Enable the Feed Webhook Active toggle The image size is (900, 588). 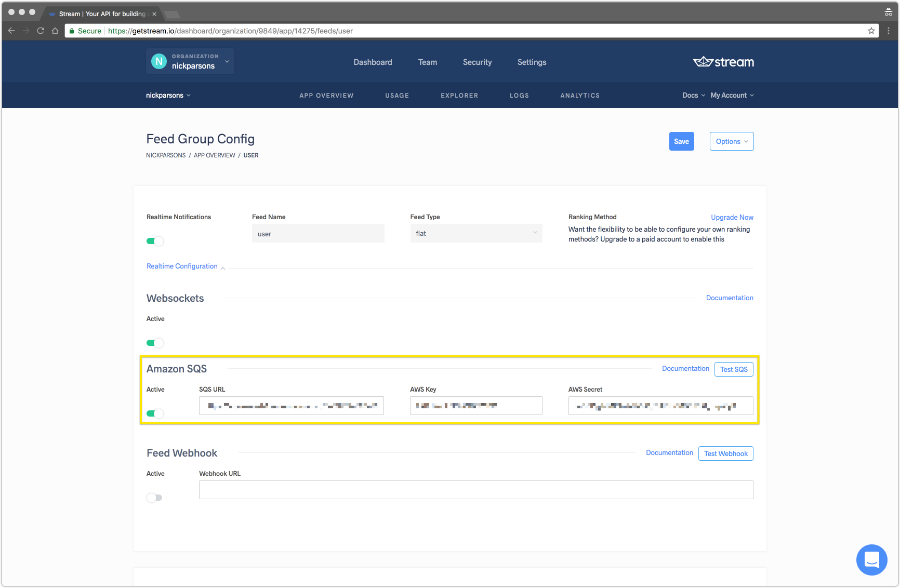click(x=154, y=498)
